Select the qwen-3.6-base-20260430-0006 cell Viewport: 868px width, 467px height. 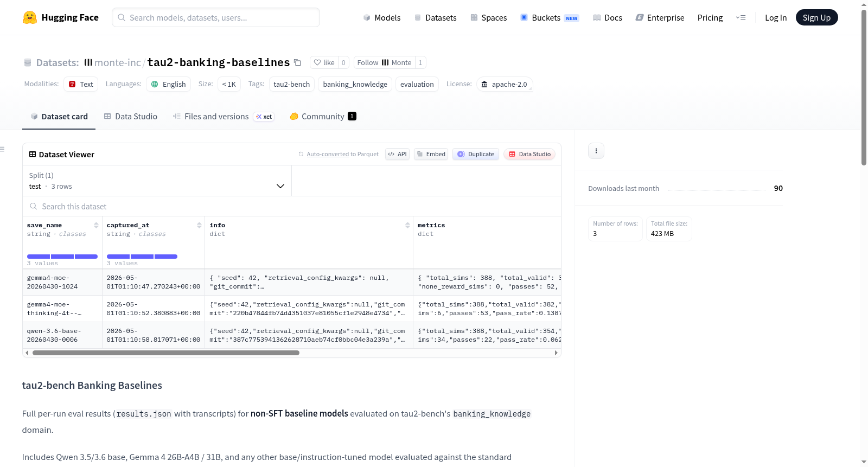[62, 335]
